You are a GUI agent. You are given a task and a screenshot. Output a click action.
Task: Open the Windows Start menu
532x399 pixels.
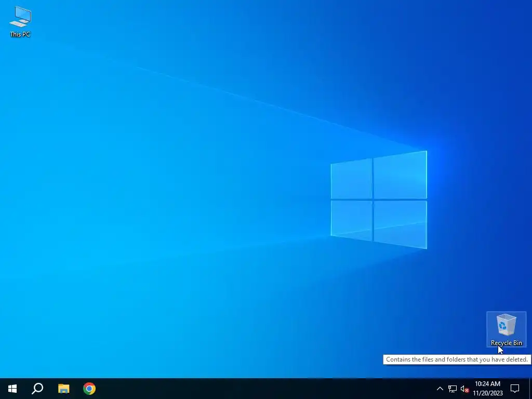pyautogui.click(x=12, y=389)
